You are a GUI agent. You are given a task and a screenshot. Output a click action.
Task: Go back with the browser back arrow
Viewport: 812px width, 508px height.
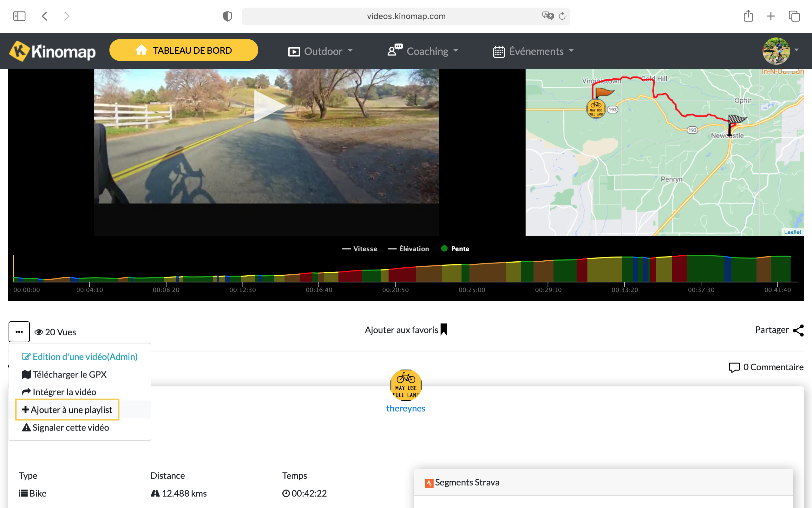coord(45,16)
